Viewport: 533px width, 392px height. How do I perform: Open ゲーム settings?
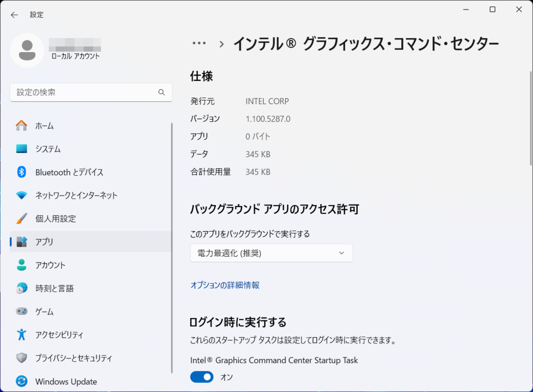pyautogui.click(x=91, y=312)
